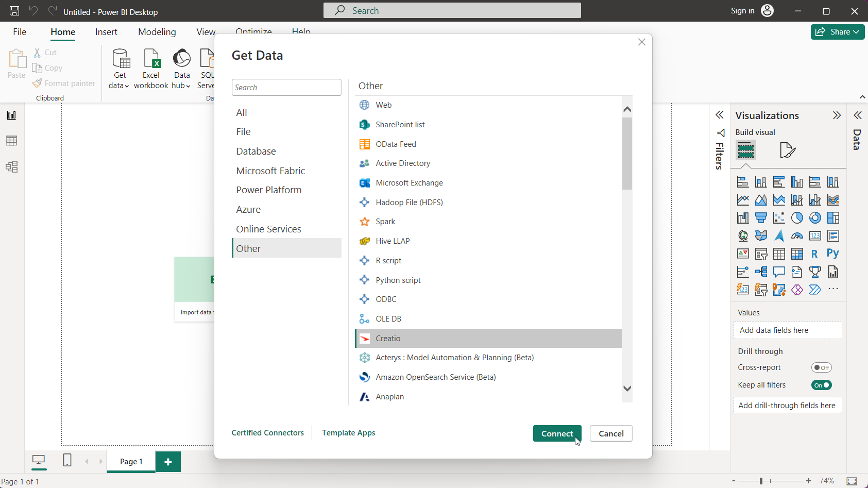The image size is (868, 488).
Task: Toggle the Cross-report switch
Action: tap(822, 367)
